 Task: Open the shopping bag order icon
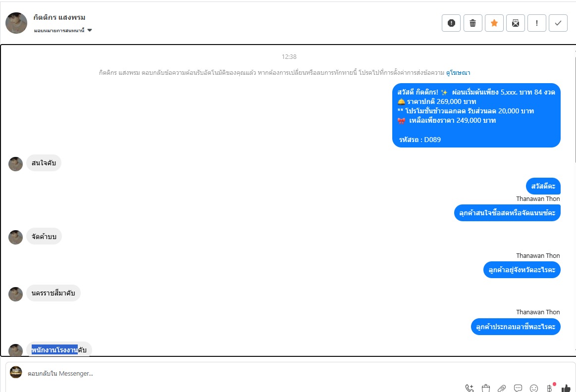tap(486, 388)
